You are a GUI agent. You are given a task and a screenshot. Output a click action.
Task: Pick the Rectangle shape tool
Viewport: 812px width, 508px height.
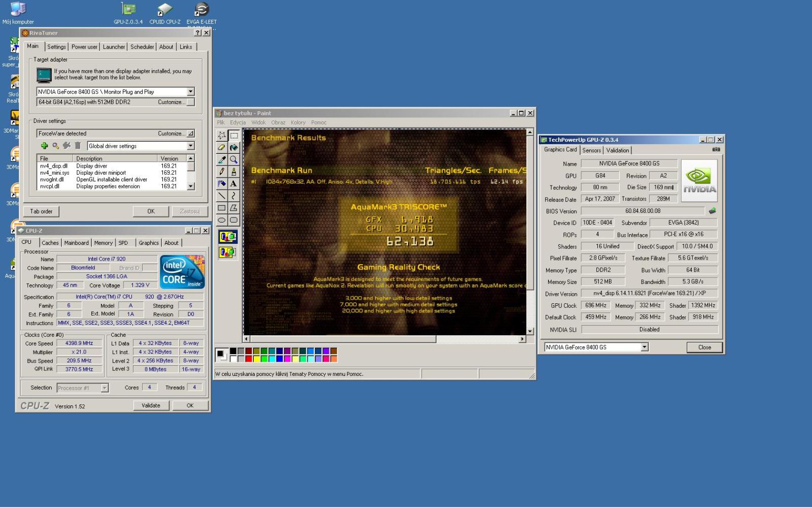[222, 208]
